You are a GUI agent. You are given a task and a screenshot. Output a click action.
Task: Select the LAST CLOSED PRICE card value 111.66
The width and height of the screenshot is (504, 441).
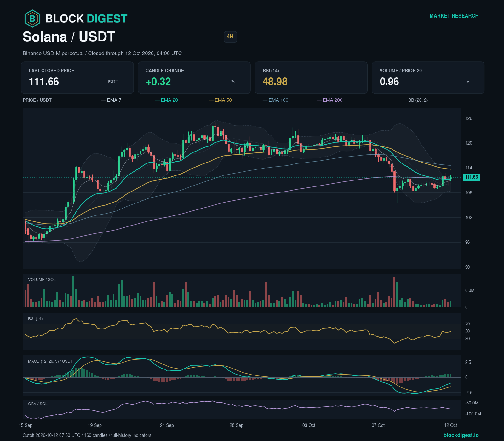point(44,82)
